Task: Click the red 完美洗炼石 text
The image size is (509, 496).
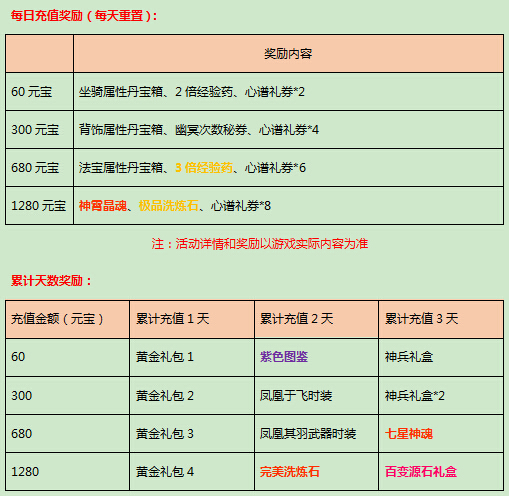Action: tap(290, 472)
